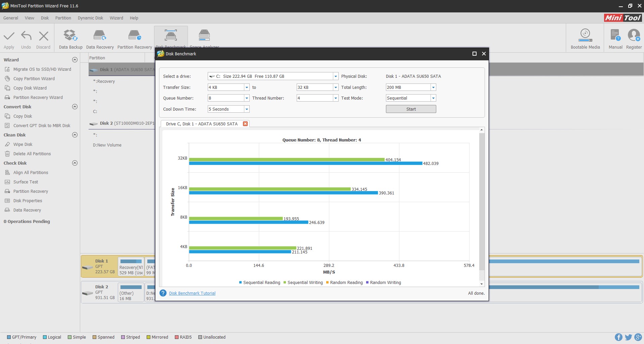The width and height of the screenshot is (644, 344).
Task: Select Convert GPT Disk to MBR Disk
Action: [x=42, y=125]
